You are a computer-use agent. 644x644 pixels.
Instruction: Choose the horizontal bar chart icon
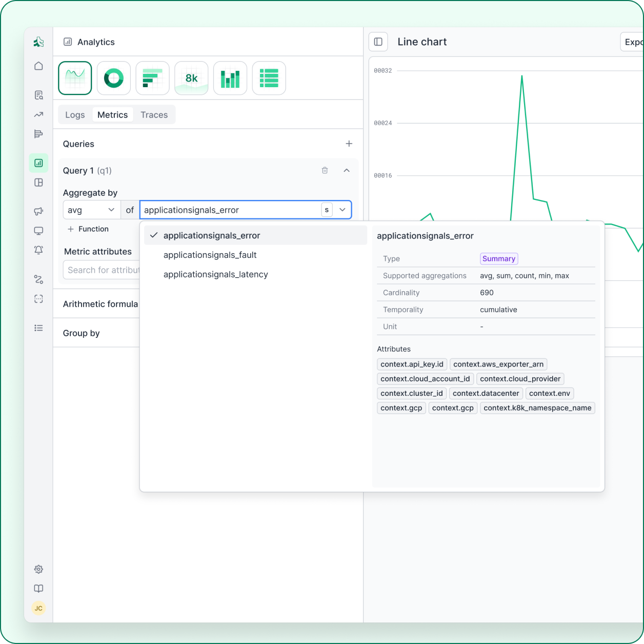click(152, 78)
